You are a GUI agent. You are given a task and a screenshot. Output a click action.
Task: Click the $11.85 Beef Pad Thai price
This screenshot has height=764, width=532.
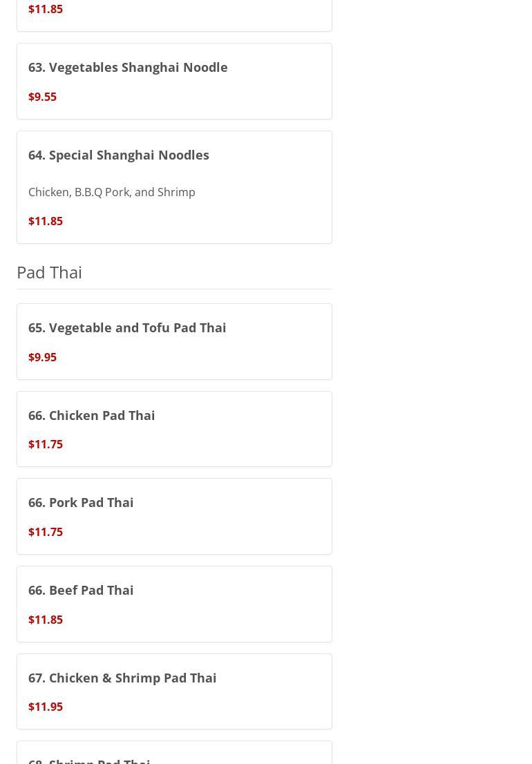[46, 620]
